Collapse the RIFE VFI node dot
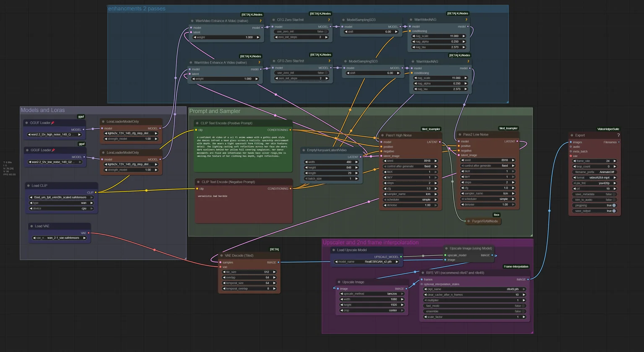Screen dimensions: 644x352 pyautogui.click(x=423, y=273)
